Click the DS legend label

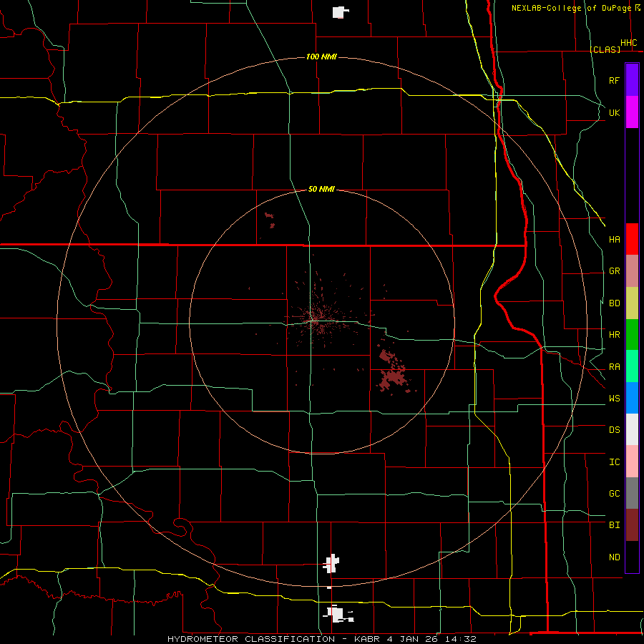click(x=614, y=429)
